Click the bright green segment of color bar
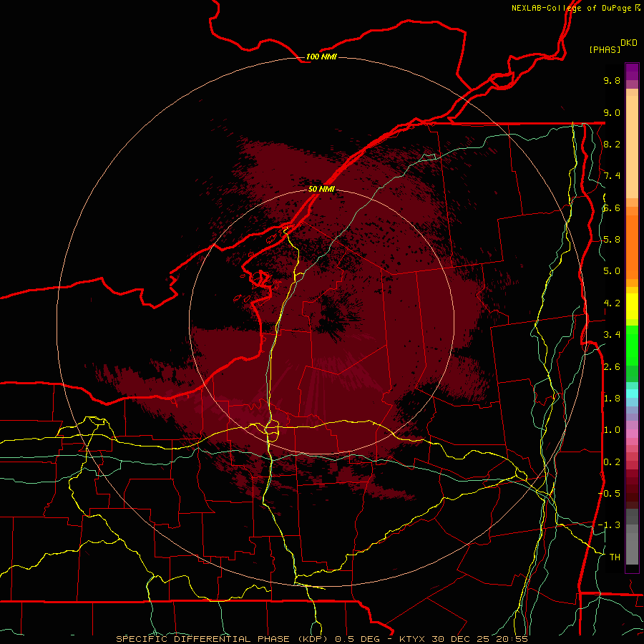This screenshot has width=644, height=644. (x=632, y=345)
